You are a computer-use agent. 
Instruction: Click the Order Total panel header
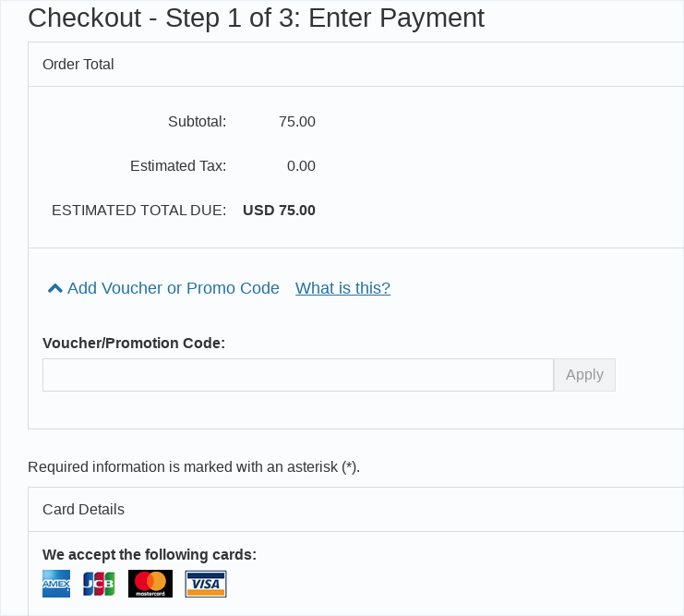coord(356,64)
